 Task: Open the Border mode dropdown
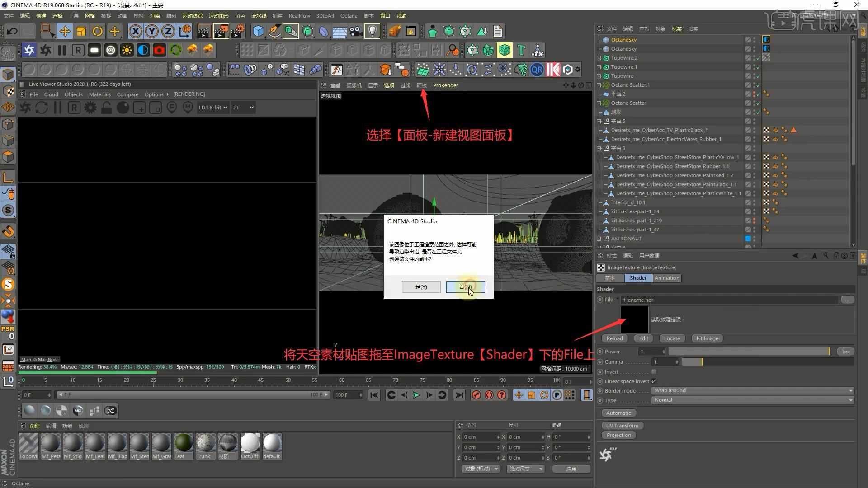753,391
